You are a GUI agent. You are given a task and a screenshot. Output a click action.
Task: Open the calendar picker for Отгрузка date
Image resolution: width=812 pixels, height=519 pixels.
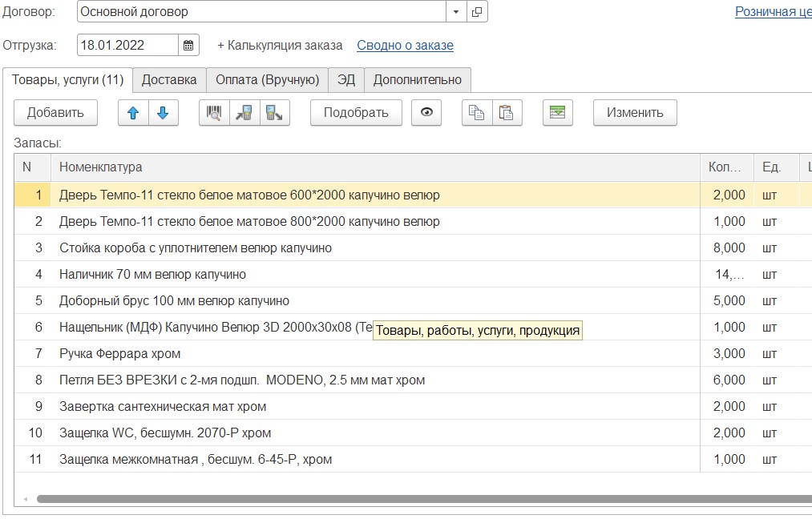click(x=188, y=46)
